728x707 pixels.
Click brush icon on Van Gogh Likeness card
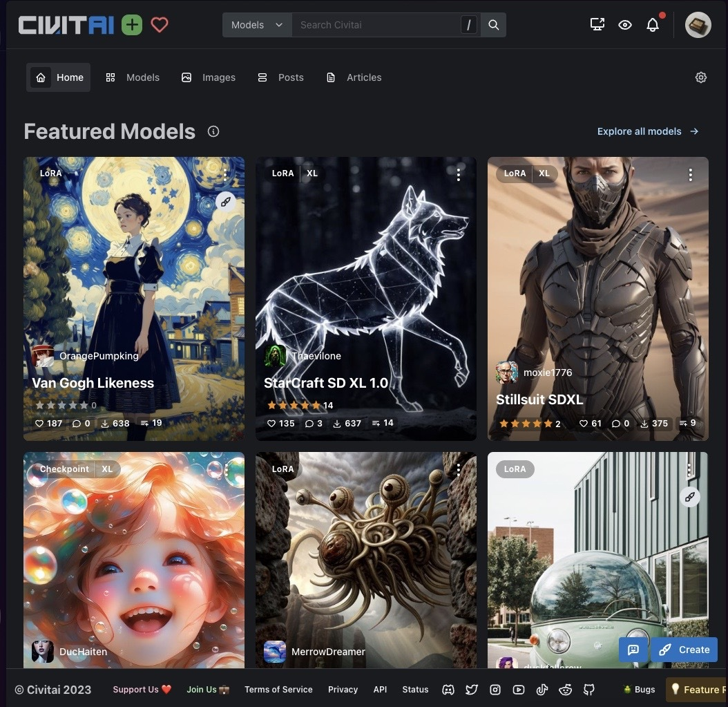pyautogui.click(x=226, y=202)
